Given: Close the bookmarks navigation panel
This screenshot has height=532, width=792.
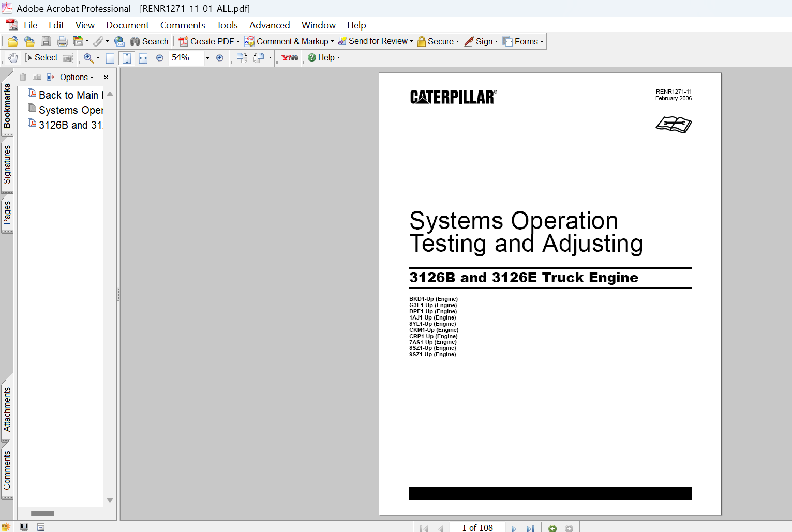Looking at the screenshot, I should click(106, 77).
